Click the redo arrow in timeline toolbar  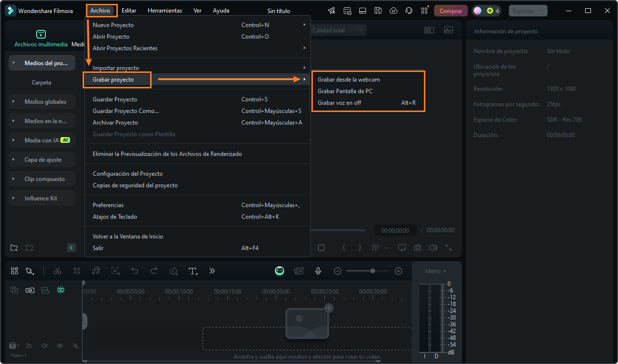pos(154,271)
